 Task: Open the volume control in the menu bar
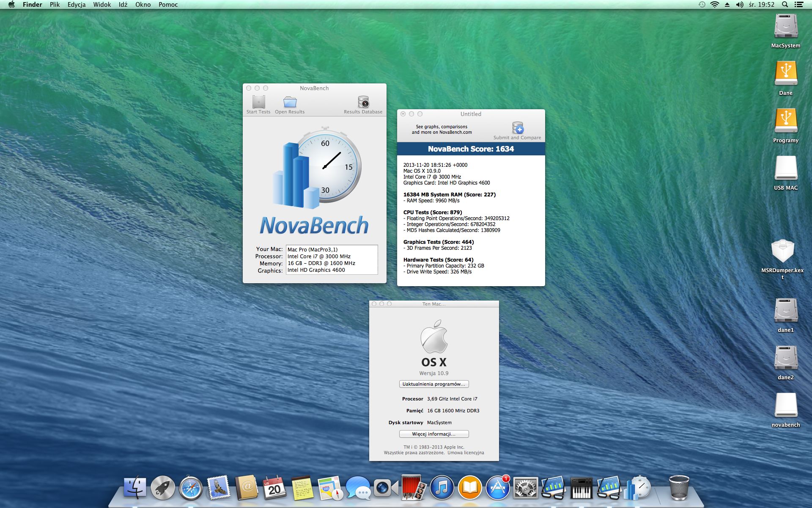(x=740, y=5)
